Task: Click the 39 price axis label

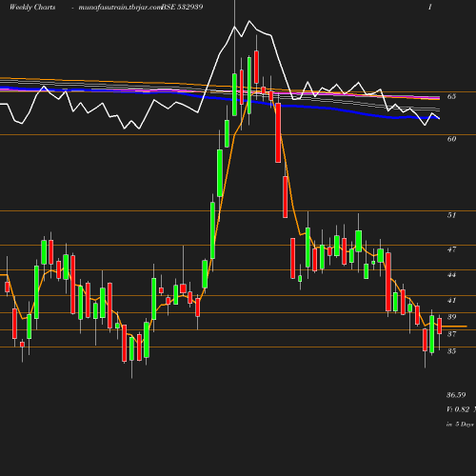Action: click(452, 317)
